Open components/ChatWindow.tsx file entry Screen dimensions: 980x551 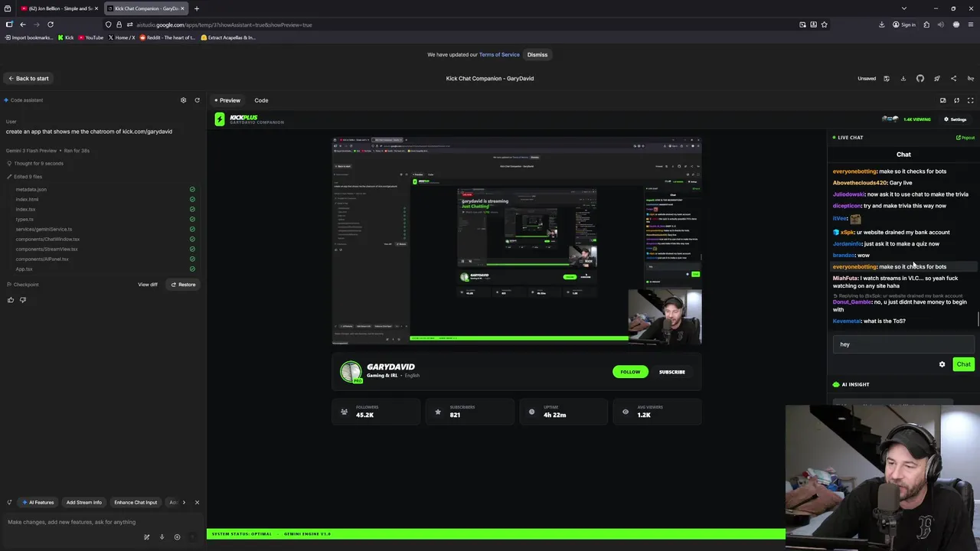tap(47, 239)
